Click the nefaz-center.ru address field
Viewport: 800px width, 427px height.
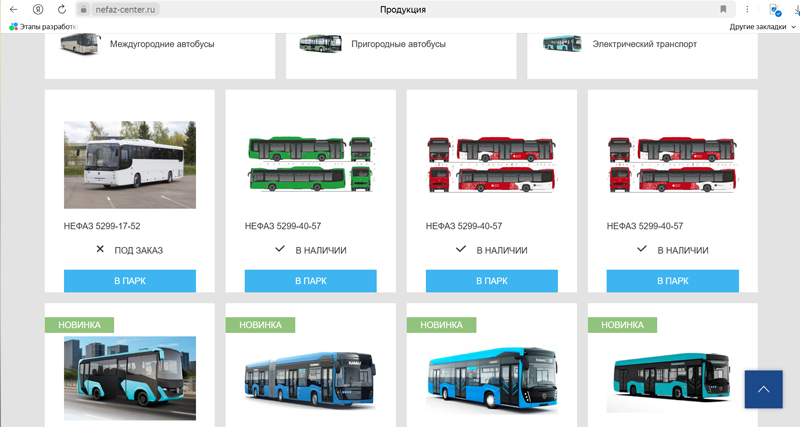click(x=125, y=9)
